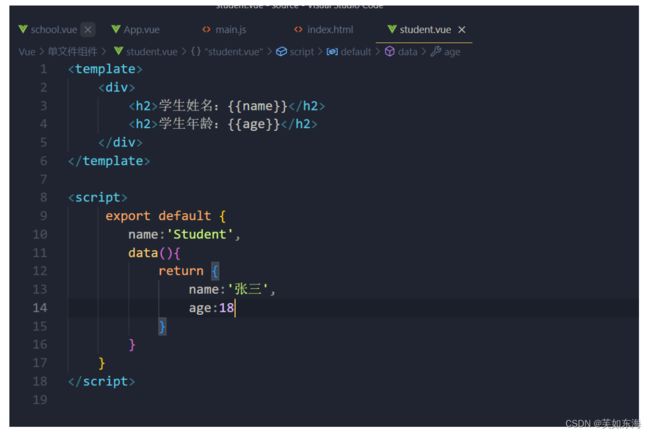Viewport: 650px width, 434px height.
Task: Click the "student.vue" object breadcrumb
Action: [233, 52]
